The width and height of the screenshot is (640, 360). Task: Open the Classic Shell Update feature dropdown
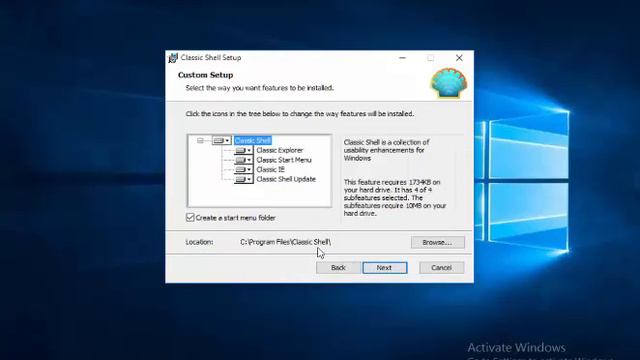pos(244,179)
